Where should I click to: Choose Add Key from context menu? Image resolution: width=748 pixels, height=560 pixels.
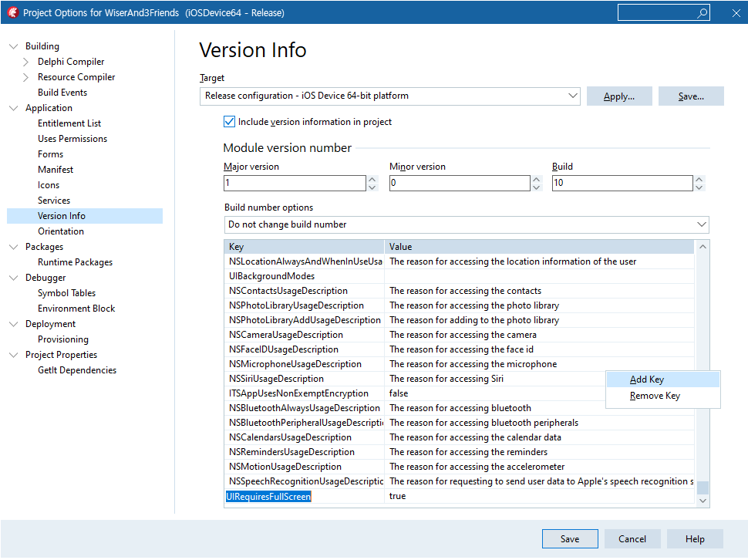click(x=663, y=380)
